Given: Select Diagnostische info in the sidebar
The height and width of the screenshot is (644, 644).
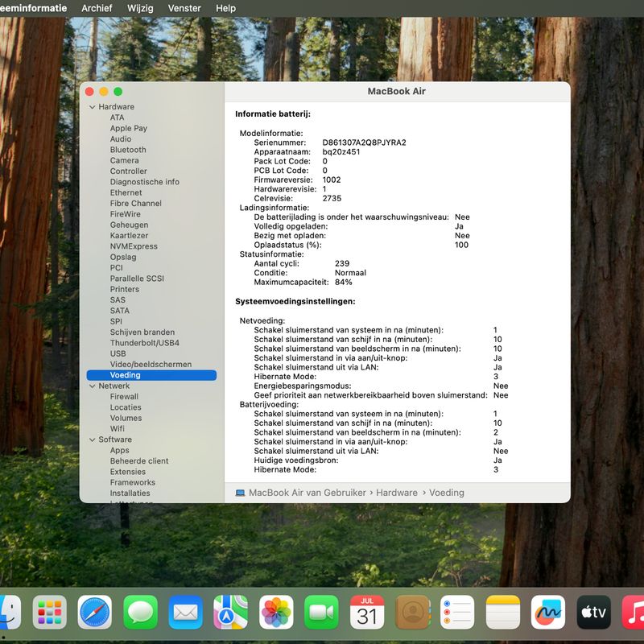Looking at the screenshot, I should (x=145, y=182).
